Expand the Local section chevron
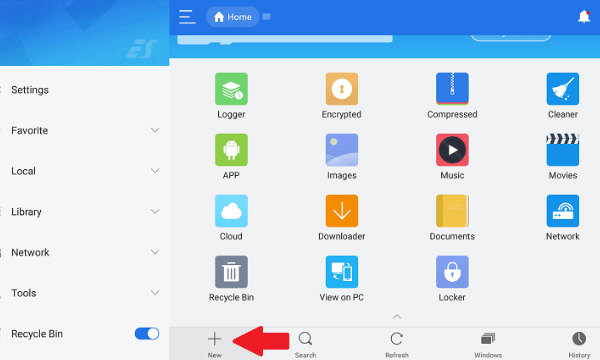This screenshot has width=600, height=360. coord(155,171)
